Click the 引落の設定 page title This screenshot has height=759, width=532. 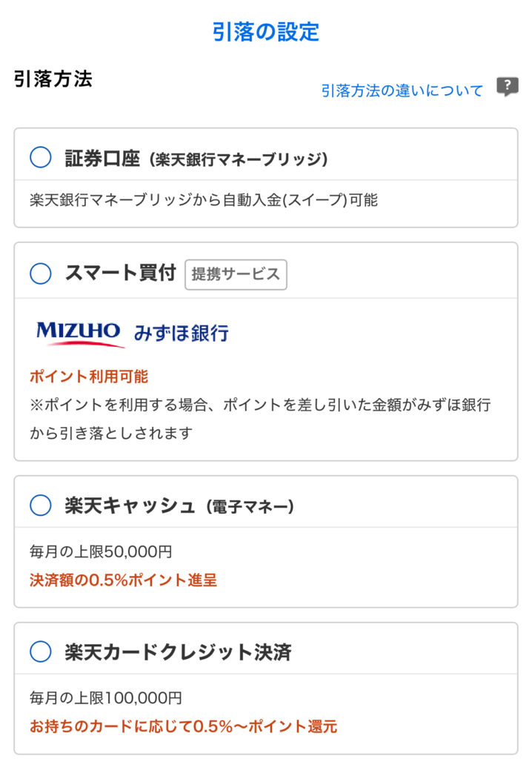pos(265,32)
